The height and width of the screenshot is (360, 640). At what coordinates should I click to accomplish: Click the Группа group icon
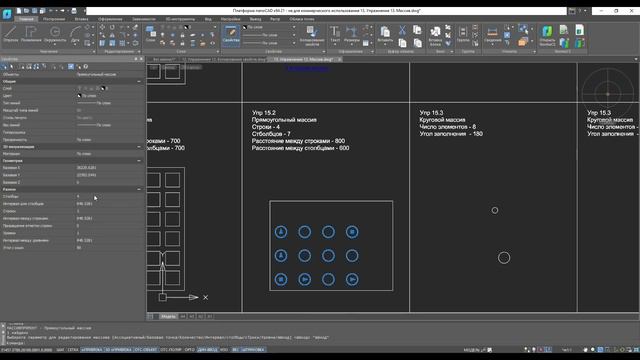pos(463,34)
